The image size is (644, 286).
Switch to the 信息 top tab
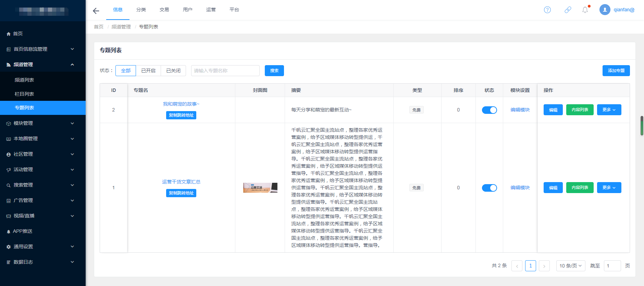pos(118,10)
